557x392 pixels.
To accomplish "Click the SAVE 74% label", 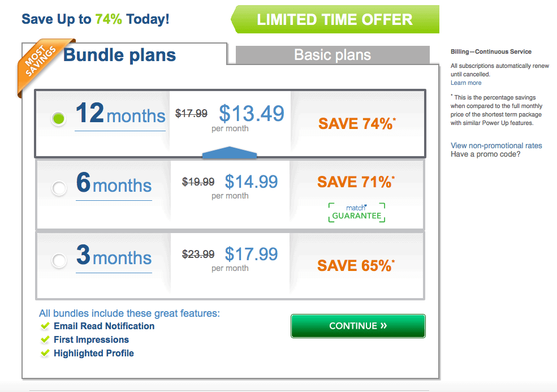I will (x=357, y=124).
